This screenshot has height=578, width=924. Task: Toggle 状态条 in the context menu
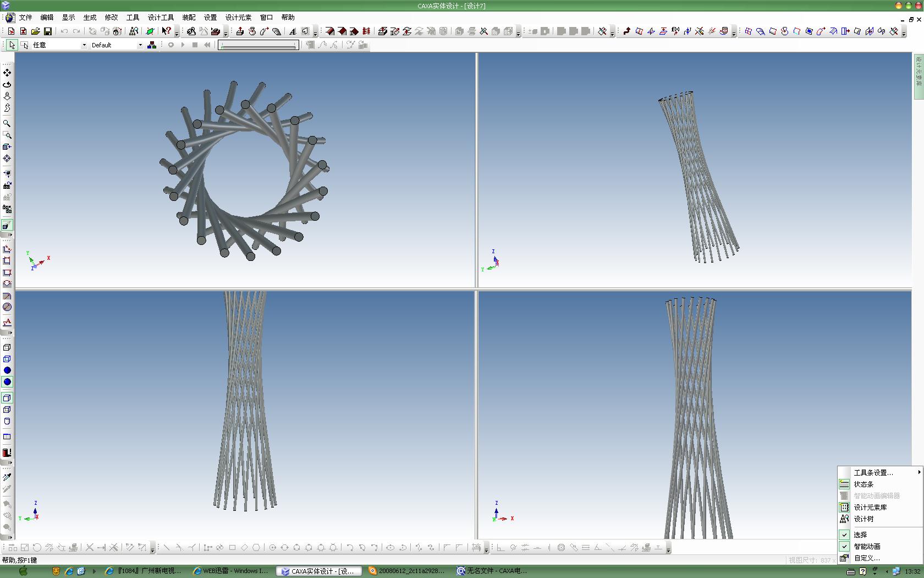point(880,484)
